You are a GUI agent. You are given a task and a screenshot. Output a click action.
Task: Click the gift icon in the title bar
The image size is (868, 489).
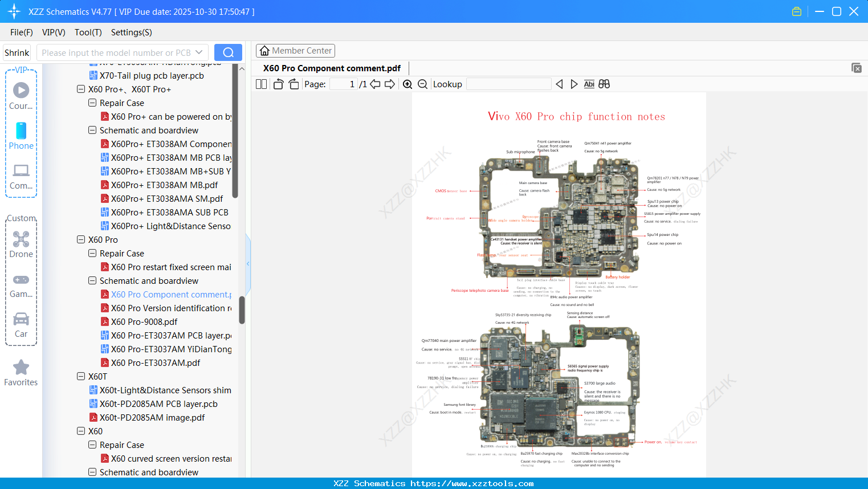(797, 11)
